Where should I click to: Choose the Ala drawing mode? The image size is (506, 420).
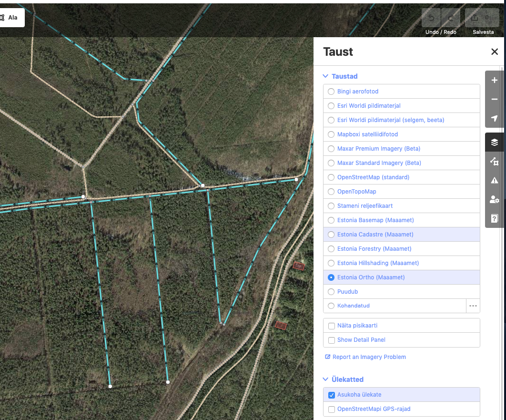tap(10, 18)
